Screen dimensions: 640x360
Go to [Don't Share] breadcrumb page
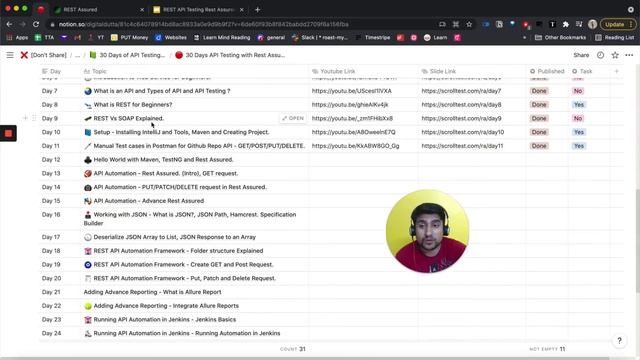click(44, 55)
